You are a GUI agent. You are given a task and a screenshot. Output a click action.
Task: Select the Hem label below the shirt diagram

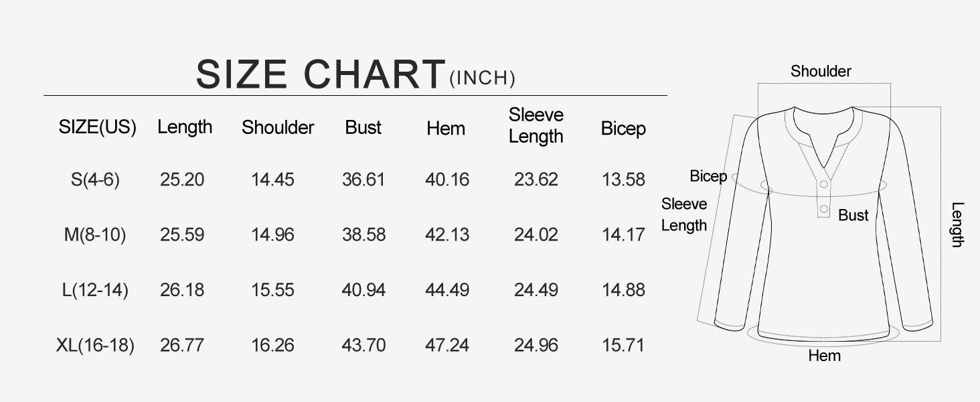(x=824, y=356)
